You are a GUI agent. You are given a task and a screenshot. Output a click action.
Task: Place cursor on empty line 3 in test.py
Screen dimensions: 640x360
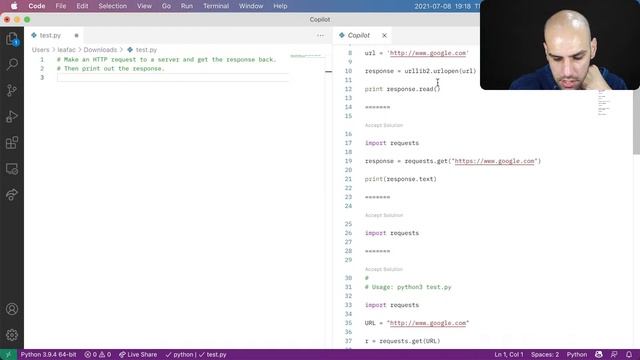pyautogui.click(x=172, y=78)
